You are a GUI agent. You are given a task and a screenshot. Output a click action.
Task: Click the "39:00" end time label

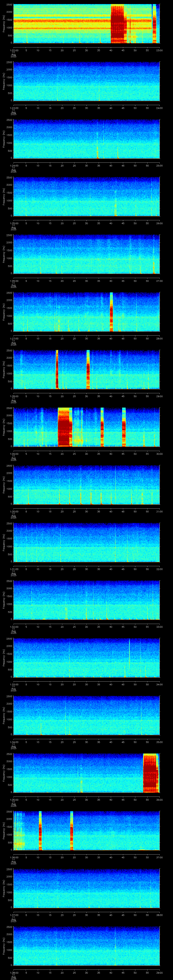pos(159,972)
